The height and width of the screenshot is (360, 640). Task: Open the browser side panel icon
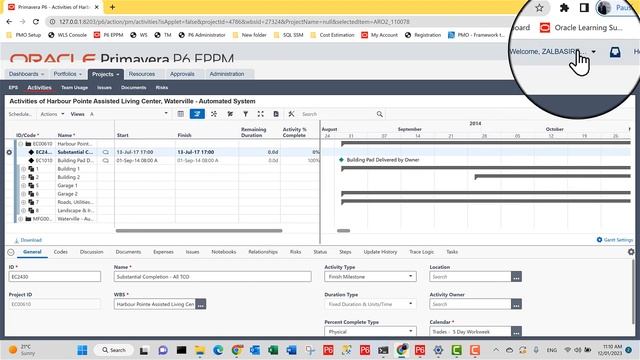[x=584, y=8]
